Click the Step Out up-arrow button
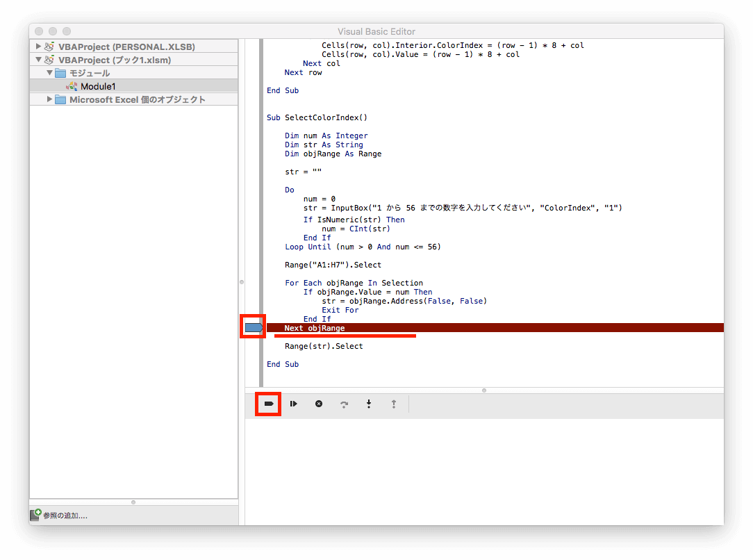753x560 pixels. (394, 404)
